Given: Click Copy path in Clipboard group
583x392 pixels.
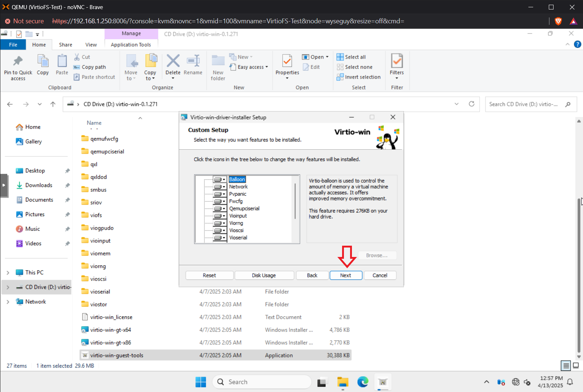Looking at the screenshot, I should 90,67.
